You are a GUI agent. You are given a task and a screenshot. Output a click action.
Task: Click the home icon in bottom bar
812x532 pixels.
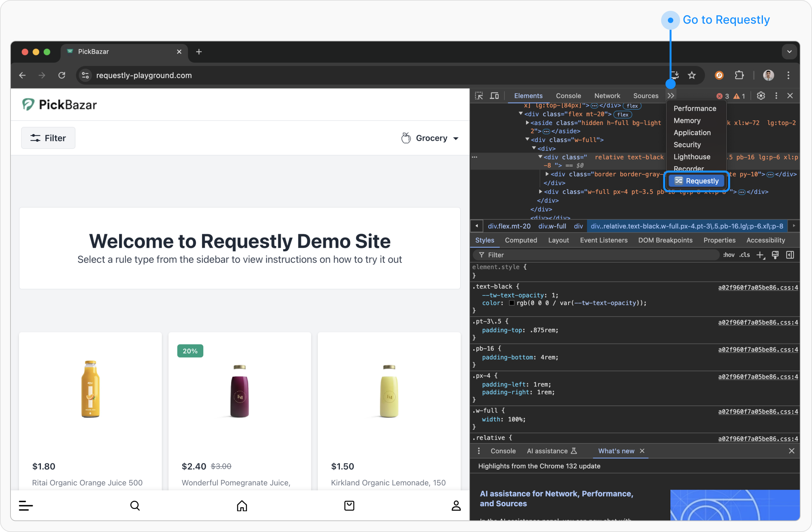click(x=242, y=505)
